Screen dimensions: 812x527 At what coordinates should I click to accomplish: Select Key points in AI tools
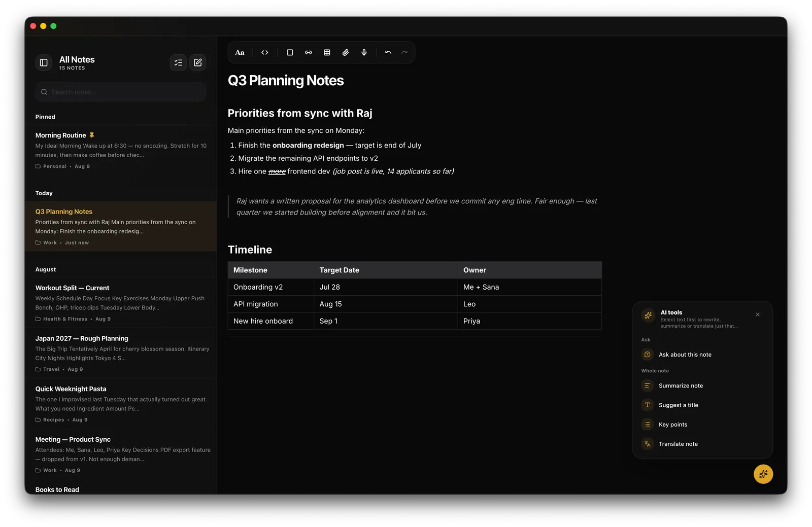click(x=702, y=425)
